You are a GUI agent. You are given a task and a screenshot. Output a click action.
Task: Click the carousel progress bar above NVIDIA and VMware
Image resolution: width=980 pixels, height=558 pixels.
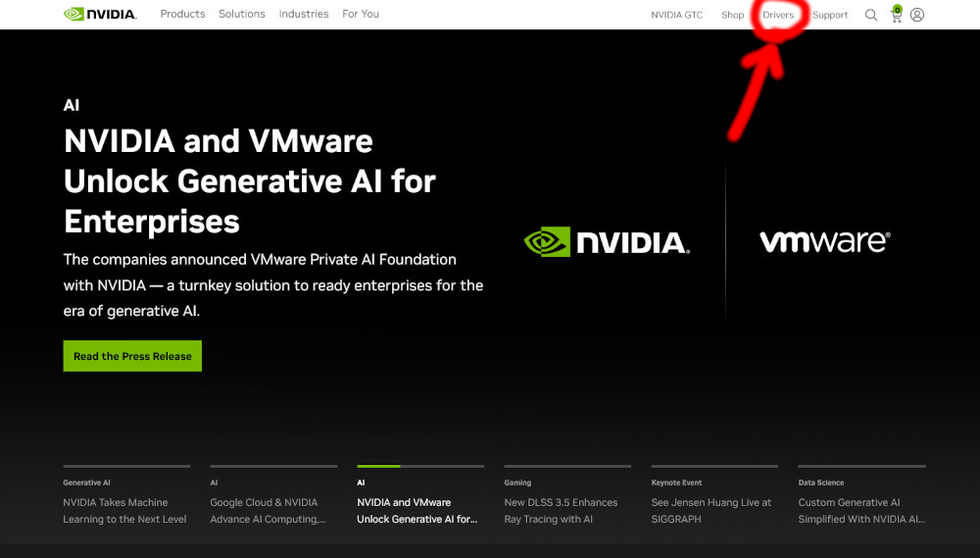420,466
